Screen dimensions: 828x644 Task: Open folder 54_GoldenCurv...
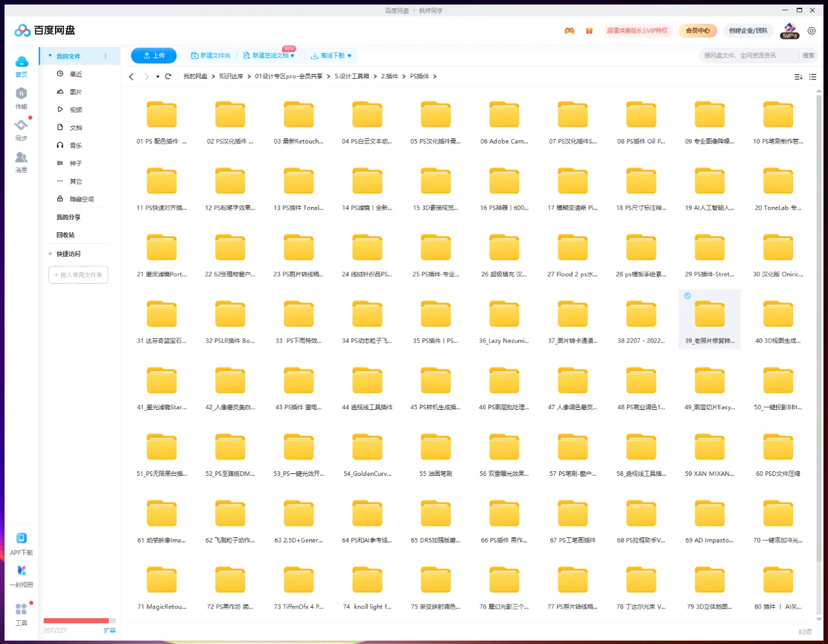(x=367, y=455)
